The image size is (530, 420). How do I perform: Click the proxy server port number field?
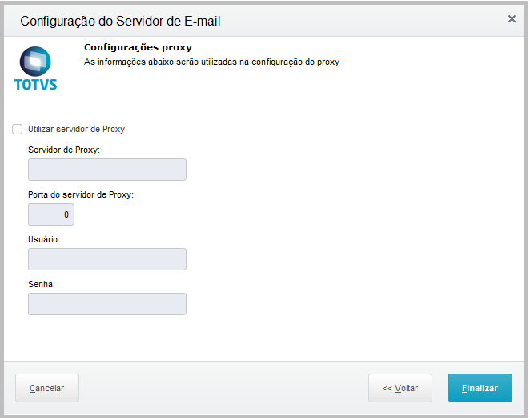(x=51, y=214)
